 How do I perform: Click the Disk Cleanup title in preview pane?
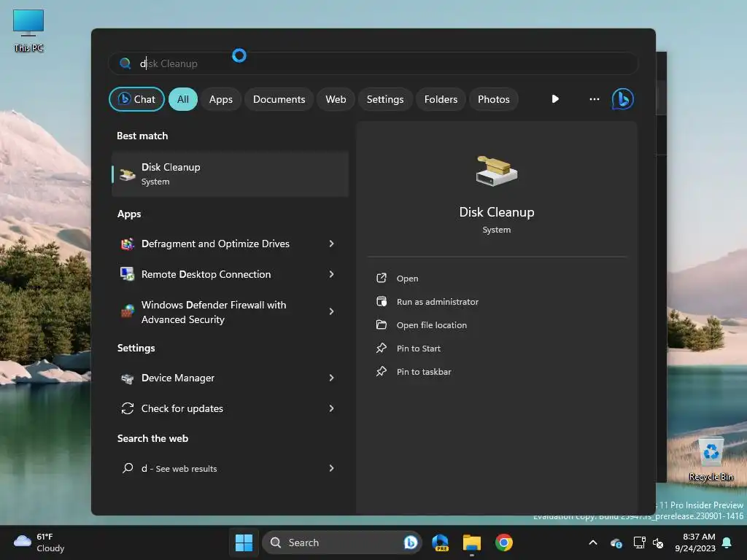click(496, 212)
